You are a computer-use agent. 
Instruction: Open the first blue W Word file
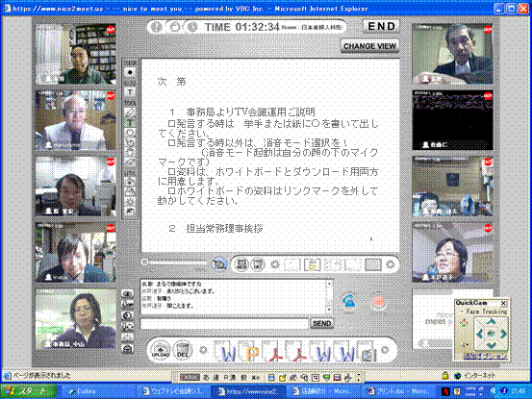coord(226,352)
